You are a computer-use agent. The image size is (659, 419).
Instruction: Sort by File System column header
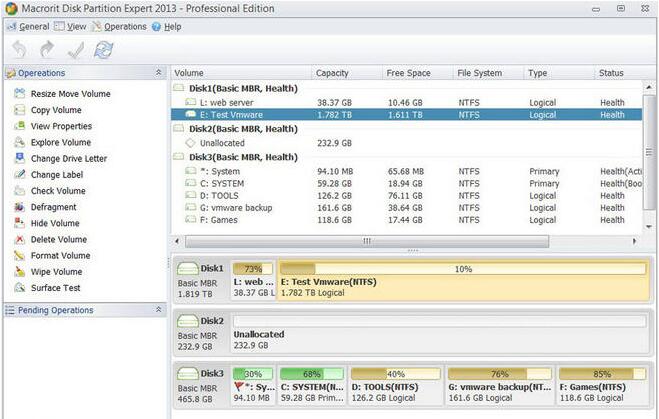480,73
